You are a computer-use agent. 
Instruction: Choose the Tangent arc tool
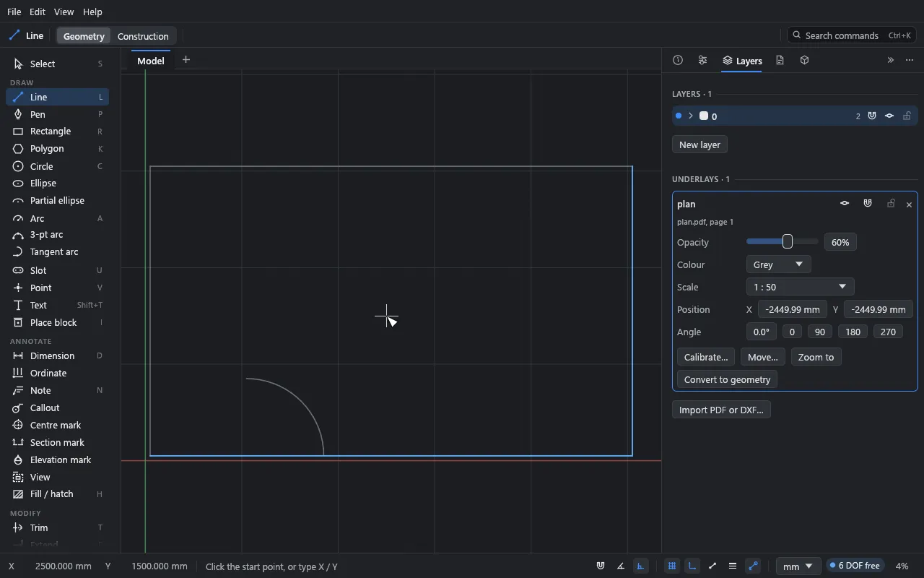point(58,252)
